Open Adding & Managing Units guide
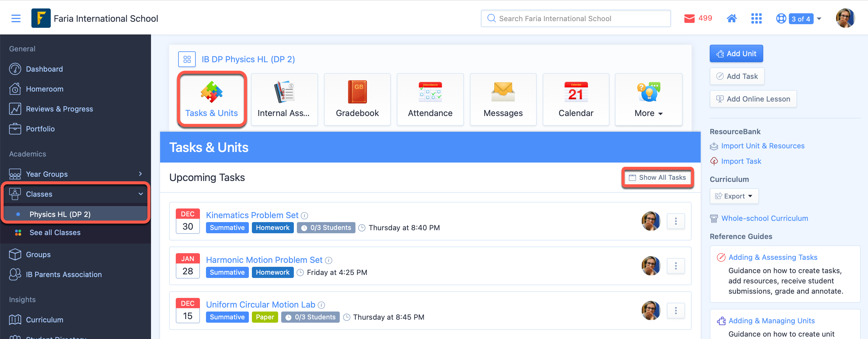 [x=771, y=321]
